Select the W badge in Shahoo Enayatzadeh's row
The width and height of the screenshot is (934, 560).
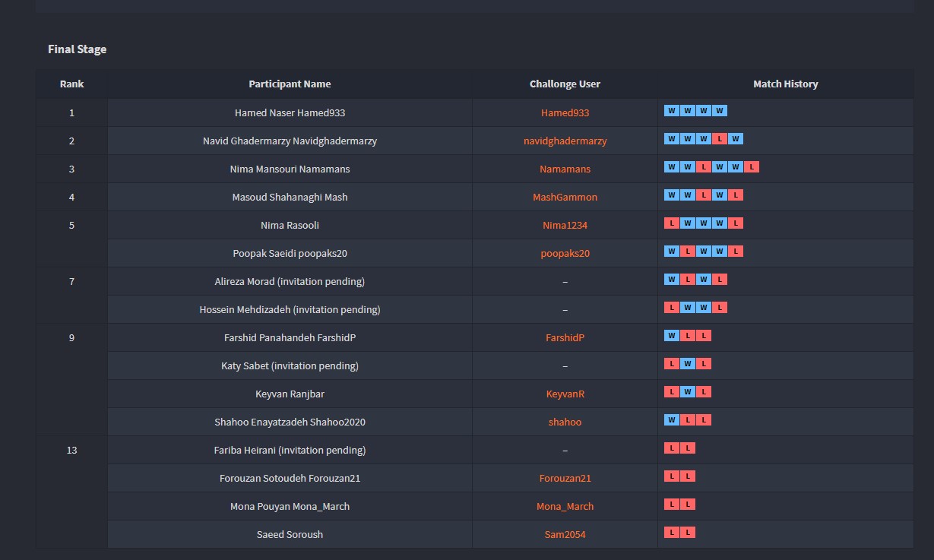(x=671, y=420)
